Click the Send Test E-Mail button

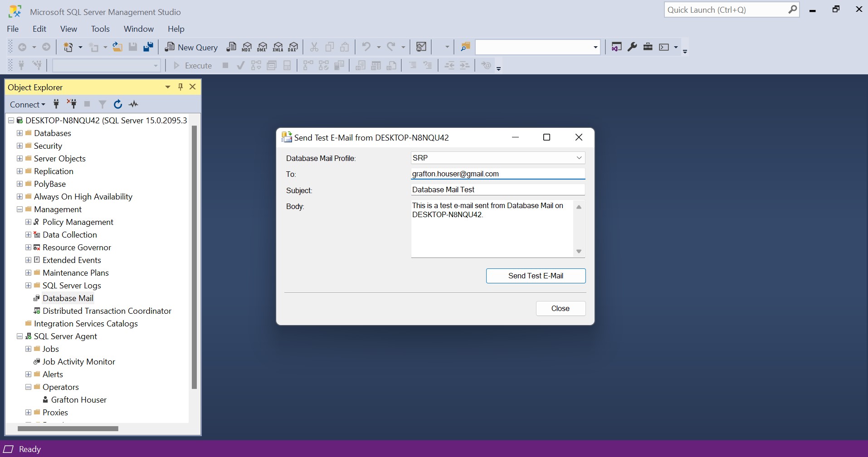(x=536, y=276)
